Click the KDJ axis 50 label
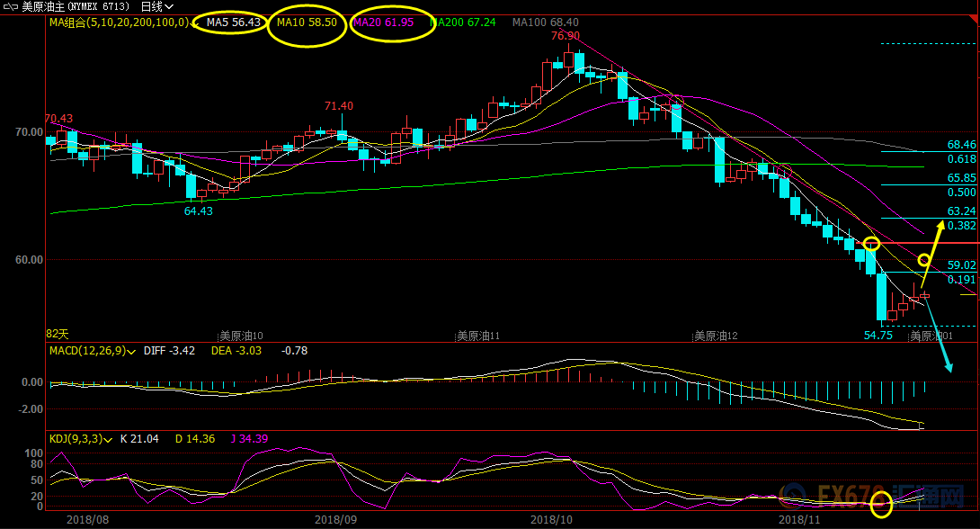980x529 pixels. [x=37, y=480]
